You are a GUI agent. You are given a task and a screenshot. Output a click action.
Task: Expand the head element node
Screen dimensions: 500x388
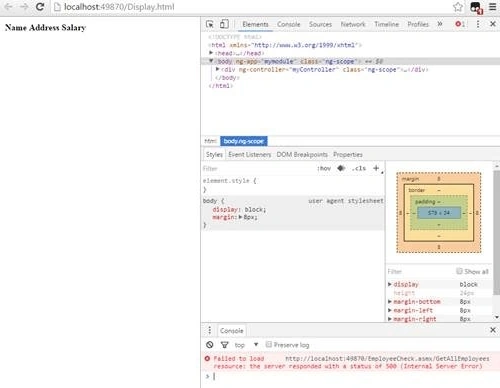[x=211, y=53]
